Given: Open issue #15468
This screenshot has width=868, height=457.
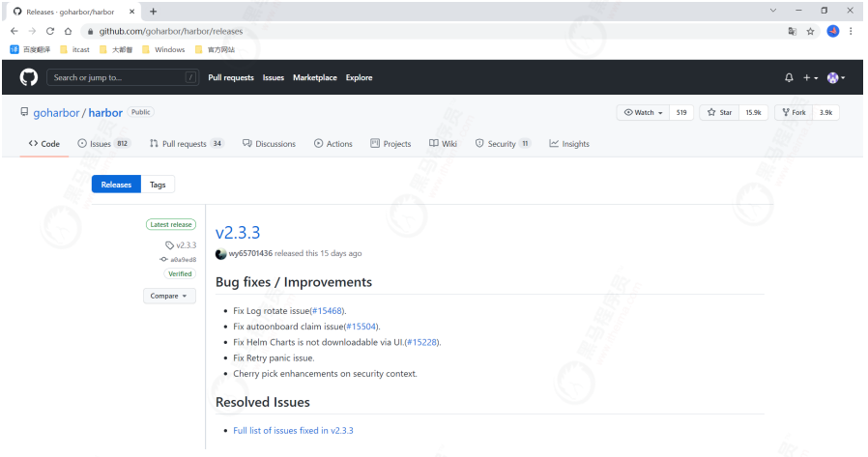Looking at the screenshot, I should (327, 311).
